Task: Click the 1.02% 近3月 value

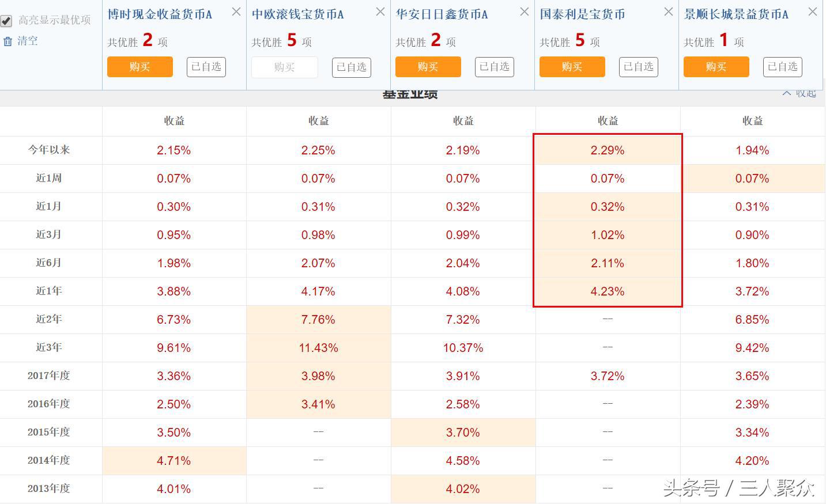Action: pyautogui.click(x=608, y=235)
